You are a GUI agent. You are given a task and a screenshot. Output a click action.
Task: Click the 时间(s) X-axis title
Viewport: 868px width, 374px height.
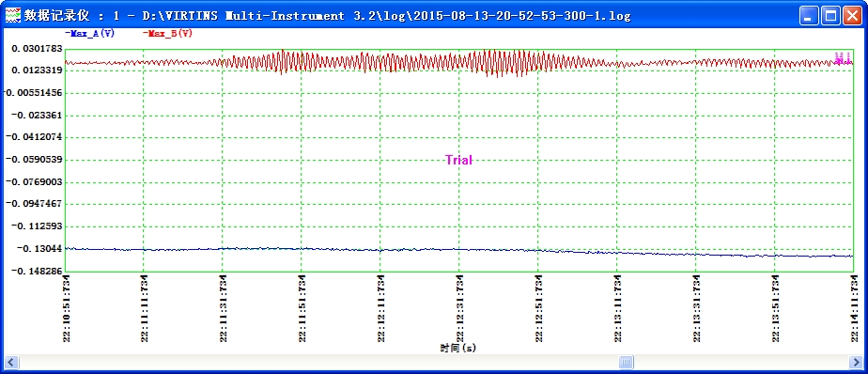[x=458, y=348]
